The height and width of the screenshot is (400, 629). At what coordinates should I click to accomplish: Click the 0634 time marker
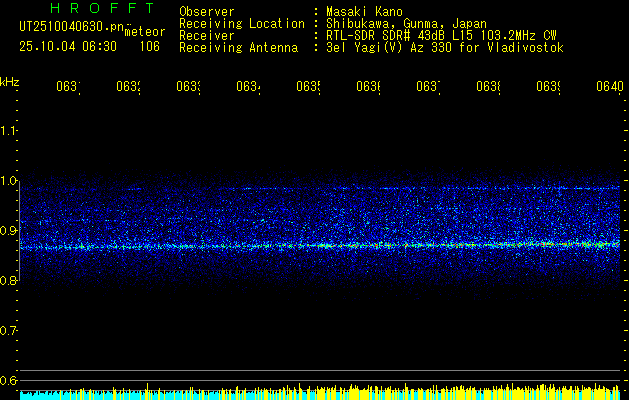(248, 87)
